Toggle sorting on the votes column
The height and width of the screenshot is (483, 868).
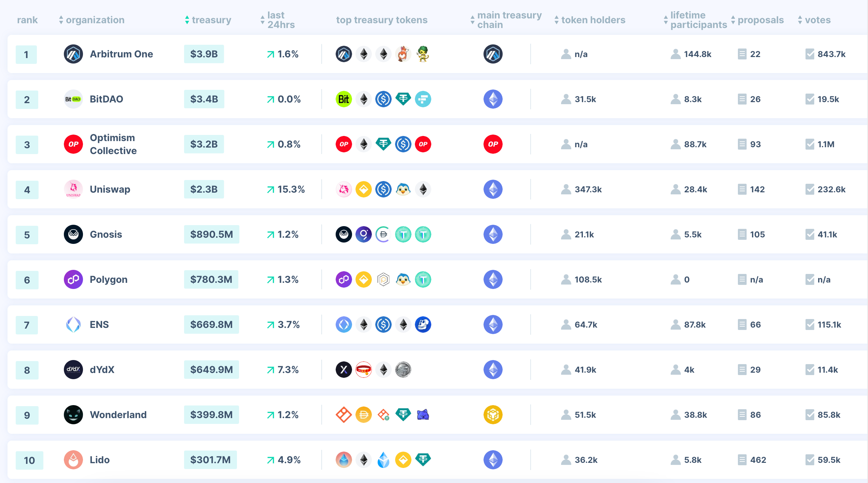coord(800,20)
